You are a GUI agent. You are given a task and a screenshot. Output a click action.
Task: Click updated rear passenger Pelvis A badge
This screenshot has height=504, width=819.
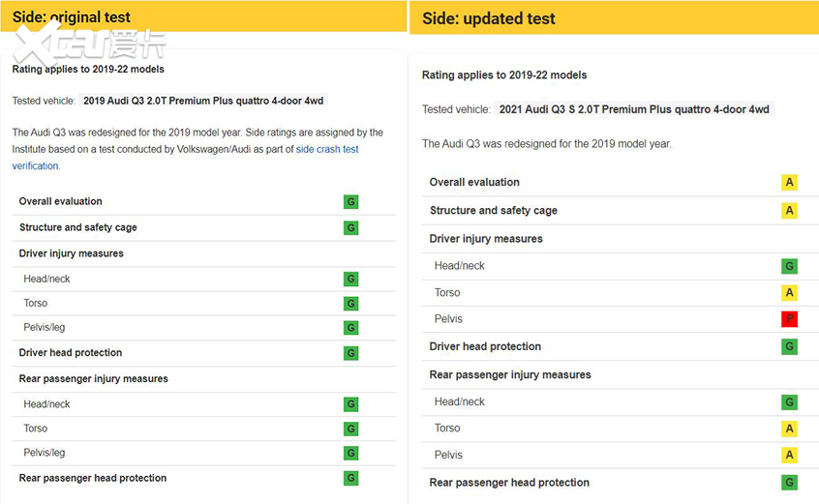(789, 455)
